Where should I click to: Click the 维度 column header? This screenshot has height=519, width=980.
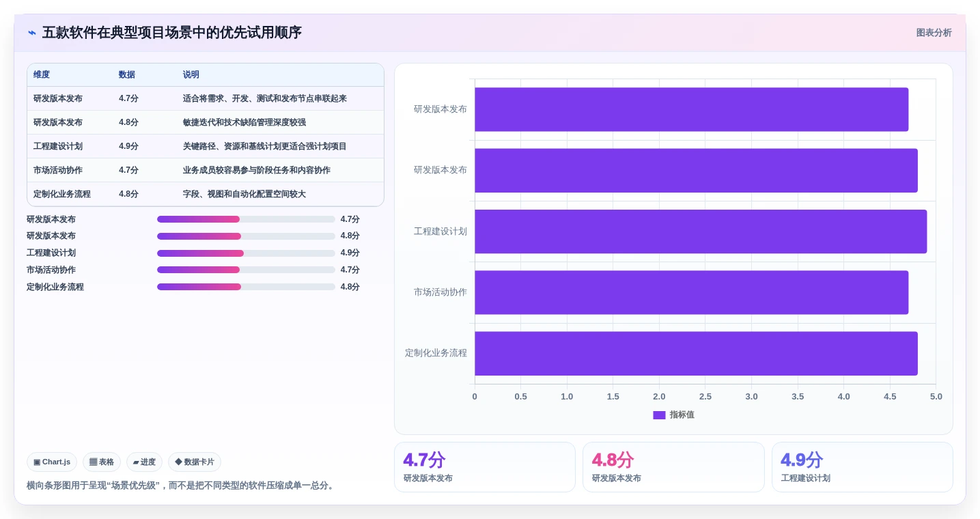42,75
